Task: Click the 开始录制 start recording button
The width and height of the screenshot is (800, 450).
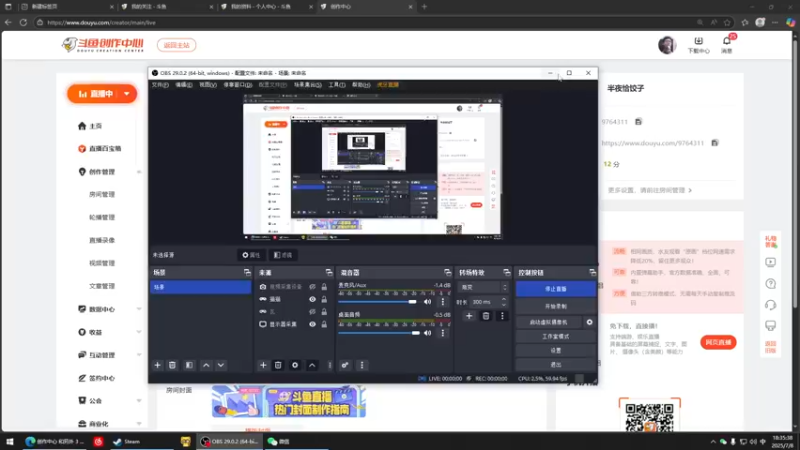Action: pos(556,306)
